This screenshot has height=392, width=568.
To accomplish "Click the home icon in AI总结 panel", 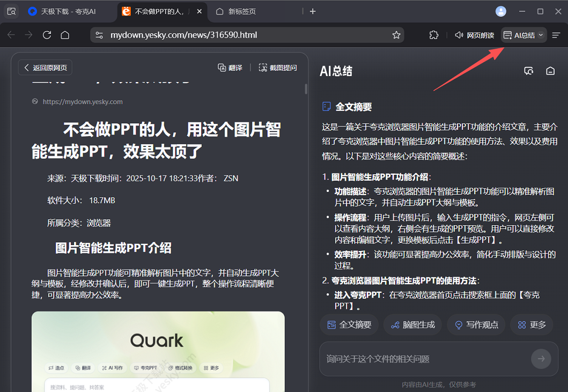I will pyautogui.click(x=550, y=71).
